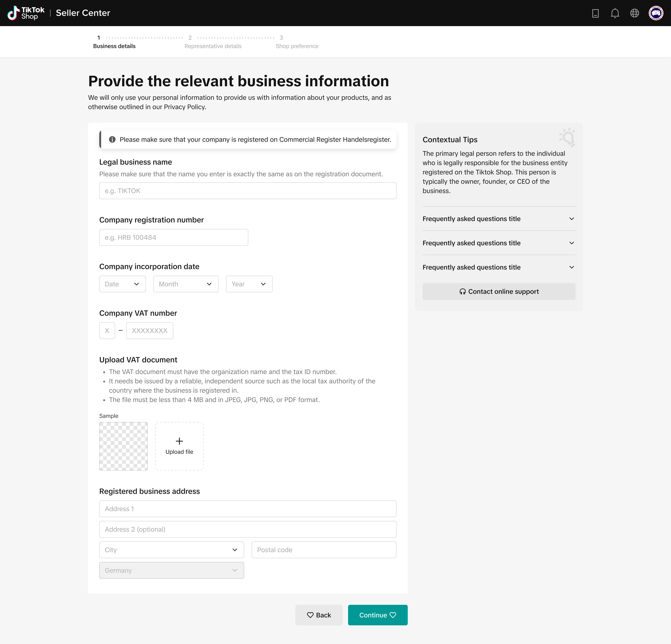Click the info icon in the notice banner
Viewport: 671px width, 644px height.
tap(112, 139)
